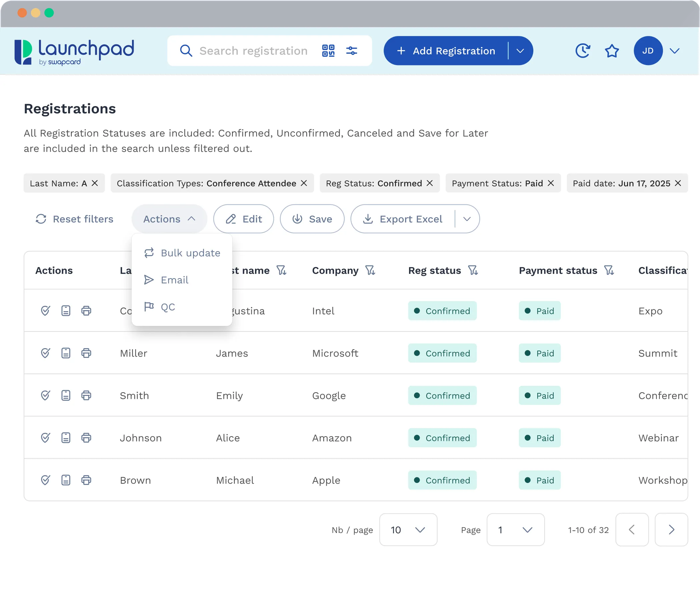This screenshot has width=700, height=601.
Task: Expand the Add Registration dropdown arrow
Action: [x=520, y=51]
